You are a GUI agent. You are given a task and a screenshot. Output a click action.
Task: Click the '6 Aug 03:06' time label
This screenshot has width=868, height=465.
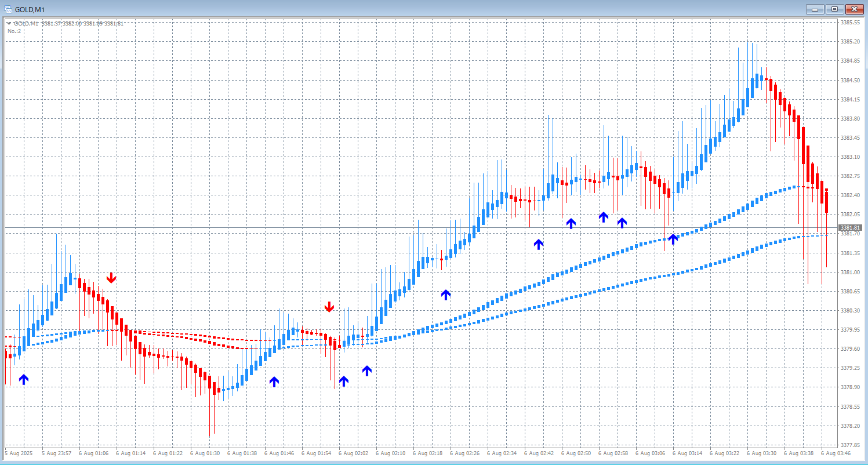tap(650, 453)
